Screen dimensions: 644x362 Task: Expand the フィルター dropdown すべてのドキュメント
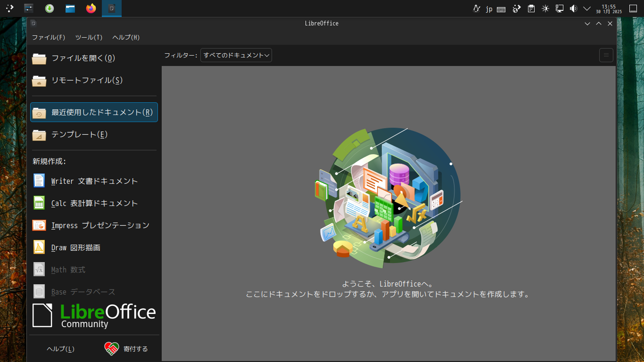coord(236,55)
